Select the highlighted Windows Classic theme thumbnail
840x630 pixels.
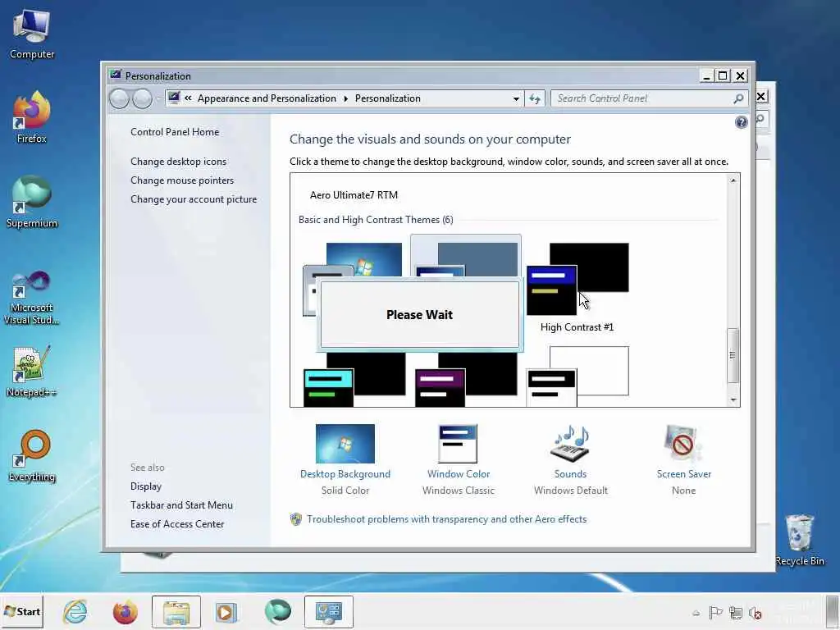466,258
